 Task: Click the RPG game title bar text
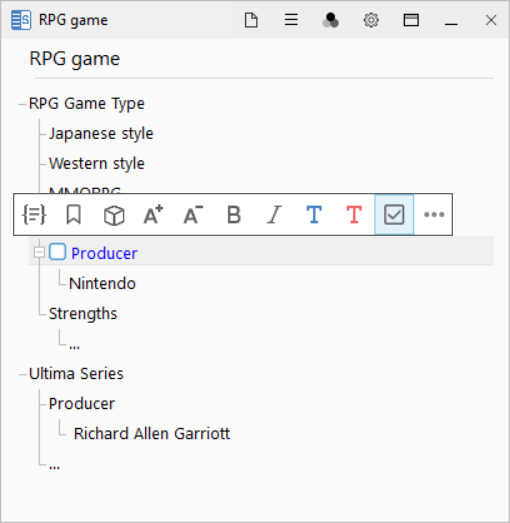[73, 20]
